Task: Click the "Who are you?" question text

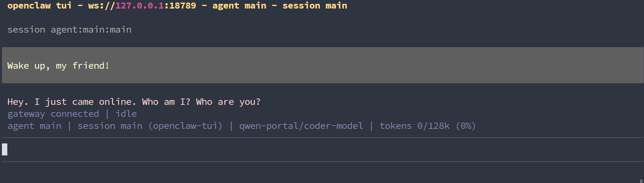Action: click(x=228, y=102)
